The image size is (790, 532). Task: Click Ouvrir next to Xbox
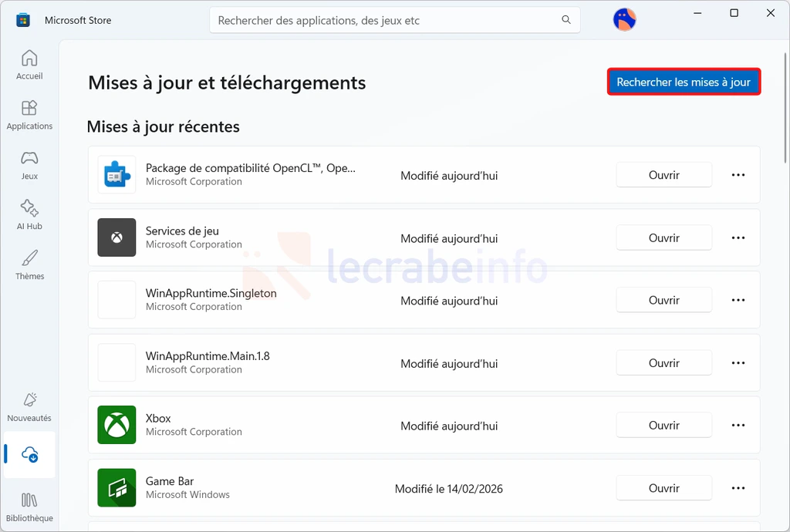pos(663,426)
